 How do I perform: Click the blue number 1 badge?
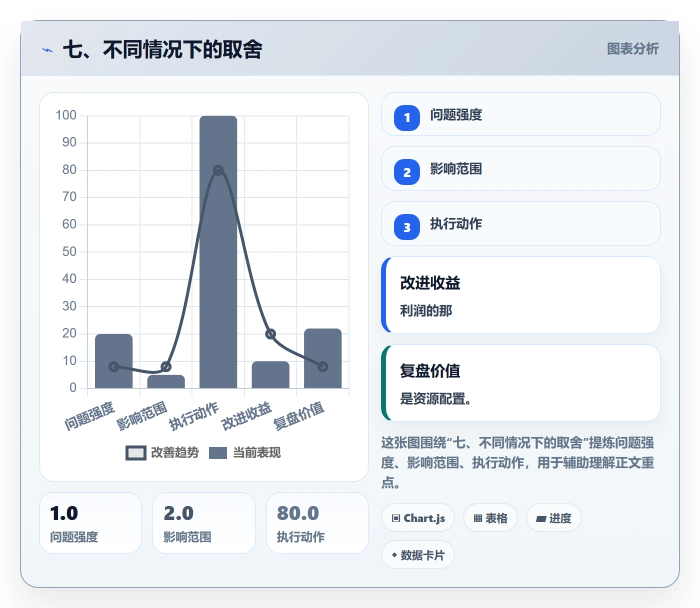[x=407, y=117]
